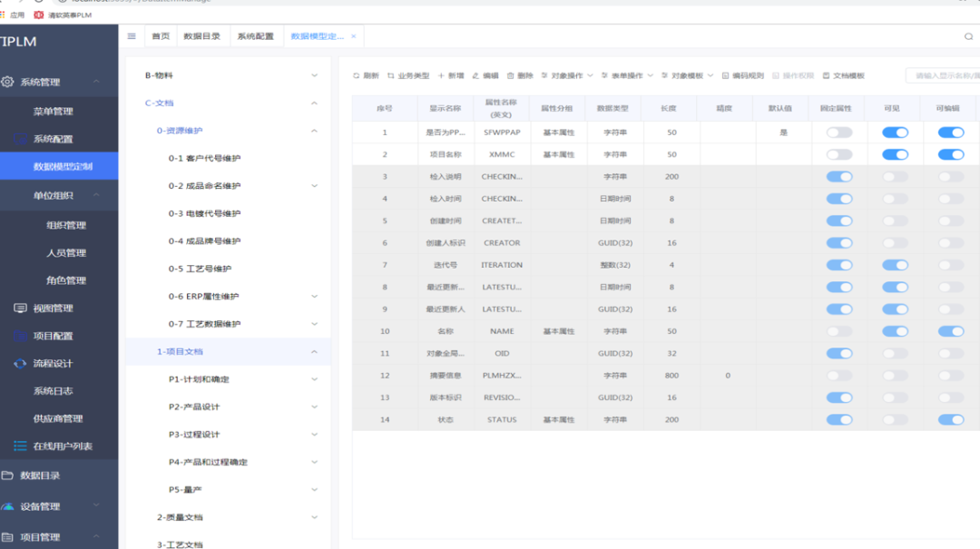
Task: Click the 项目配置 icon in the sidebar
Action: (20, 336)
